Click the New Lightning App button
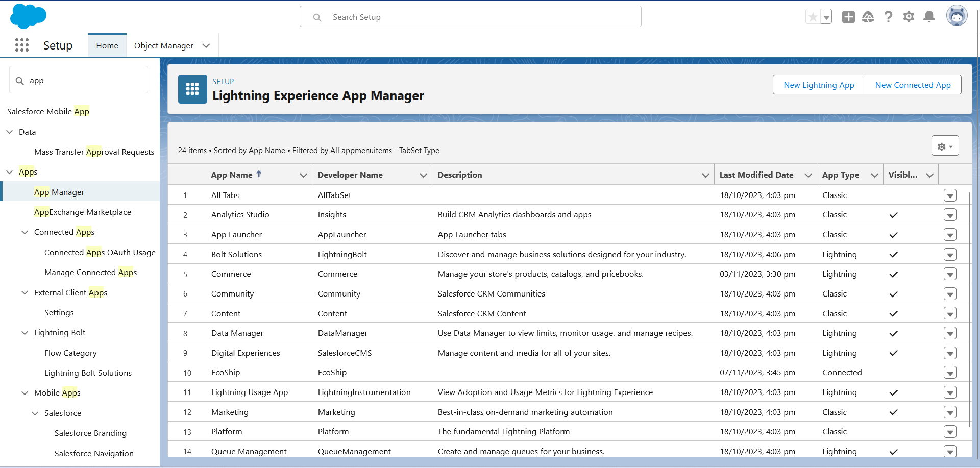 pyautogui.click(x=819, y=85)
